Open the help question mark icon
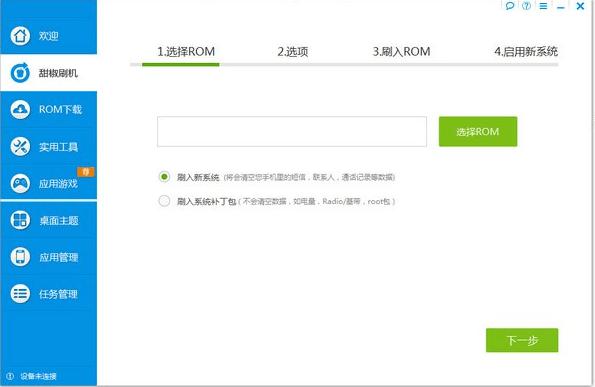Image resolution: width=595 pixels, height=387 pixels. click(x=526, y=6)
